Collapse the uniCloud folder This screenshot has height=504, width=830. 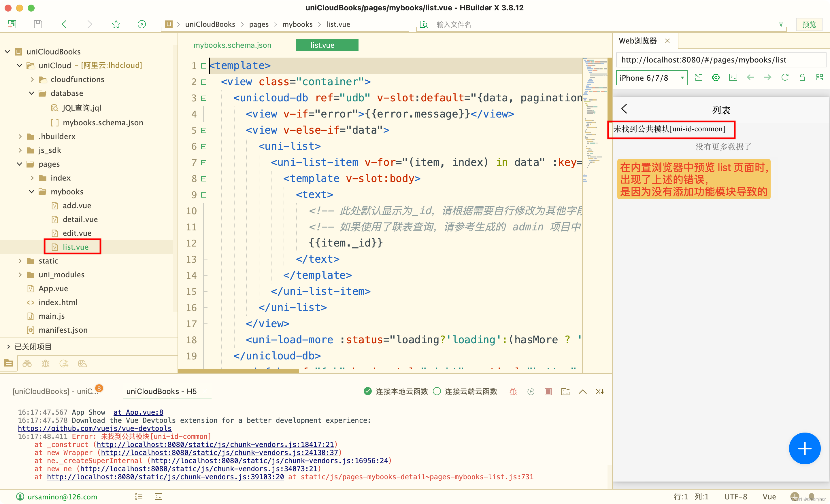(x=20, y=65)
